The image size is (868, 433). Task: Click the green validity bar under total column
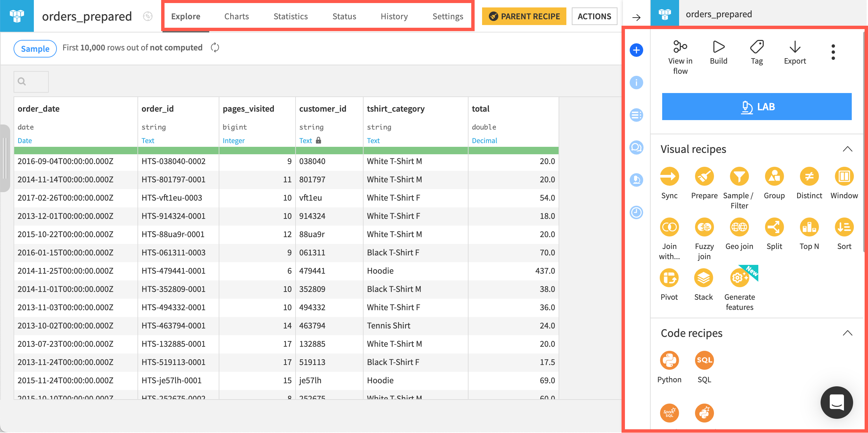[513, 151]
